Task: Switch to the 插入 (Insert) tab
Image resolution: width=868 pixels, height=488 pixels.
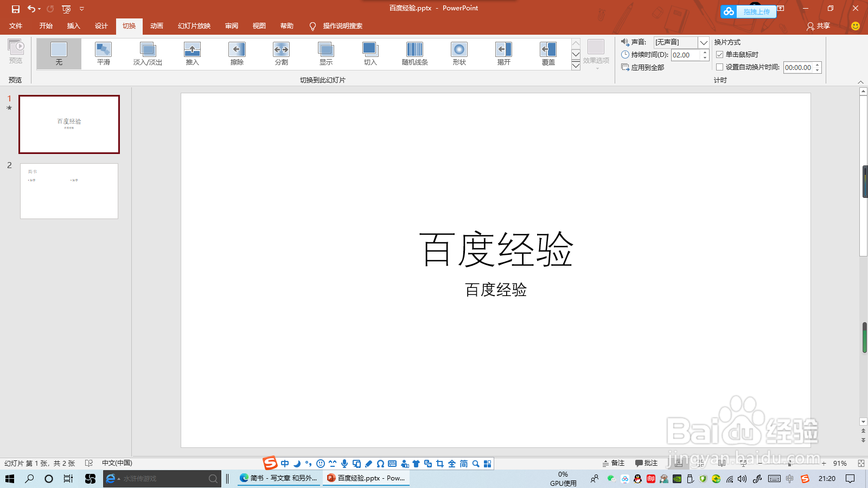Action: click(73, 26)
